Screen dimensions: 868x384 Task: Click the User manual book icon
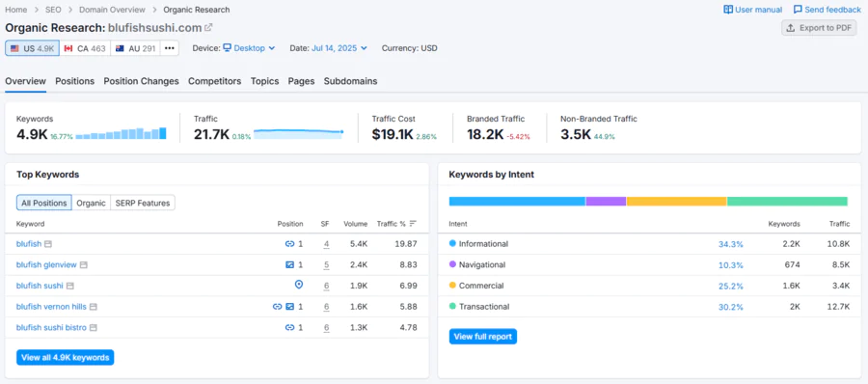[728, 10]
